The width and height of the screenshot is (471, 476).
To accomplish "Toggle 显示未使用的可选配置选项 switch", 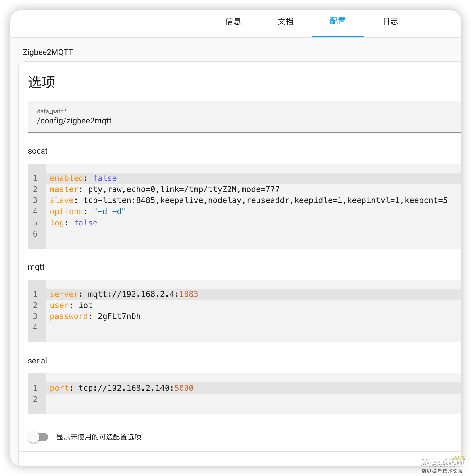I will pyautogui.click(x=38, y=437).
